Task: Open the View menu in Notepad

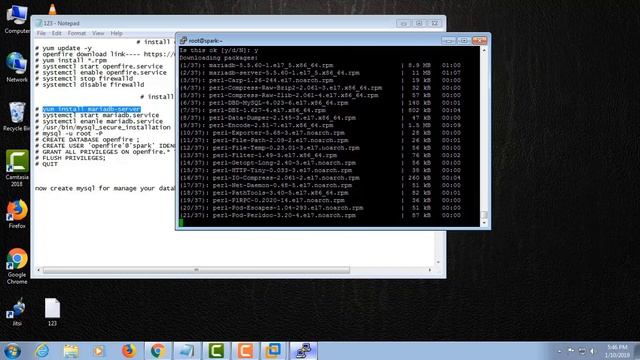Action: coord(98,33)
